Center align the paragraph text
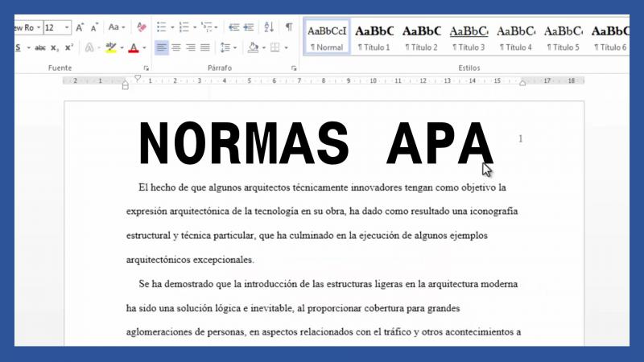The height and width of the screenshot is (362, 644). [x=176, y=48]
